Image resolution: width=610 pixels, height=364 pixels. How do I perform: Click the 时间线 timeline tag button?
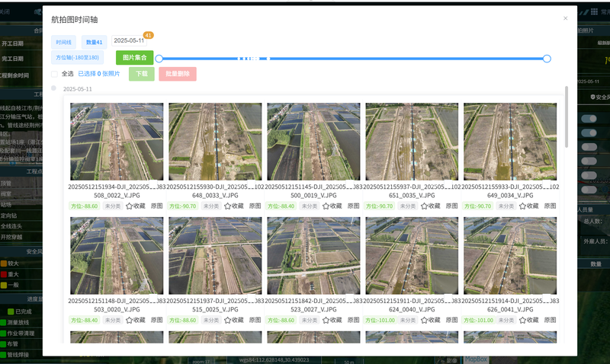click(x=63, y=42)
